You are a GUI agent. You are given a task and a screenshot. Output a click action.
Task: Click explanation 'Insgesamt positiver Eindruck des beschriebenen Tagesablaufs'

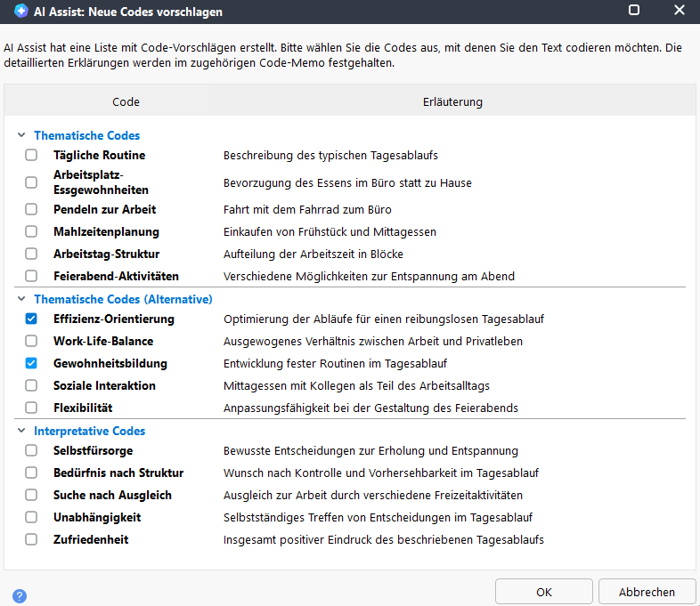(384, 540)
